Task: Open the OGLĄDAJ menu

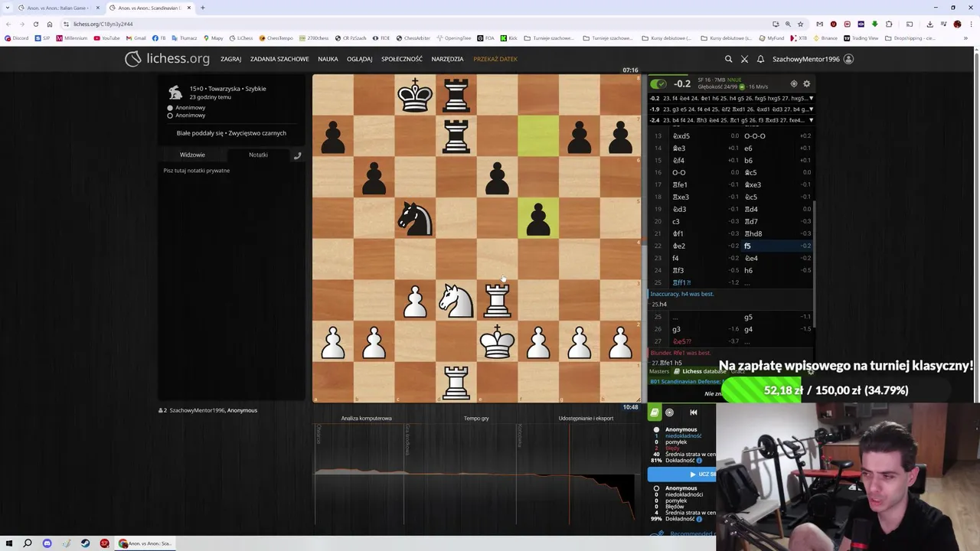Action: 359,59
